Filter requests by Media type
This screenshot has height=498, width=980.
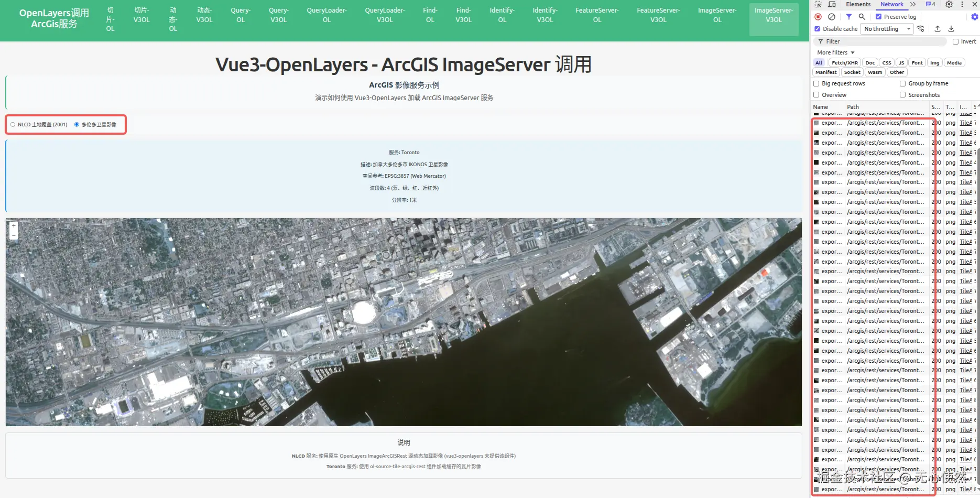point(954,63)
